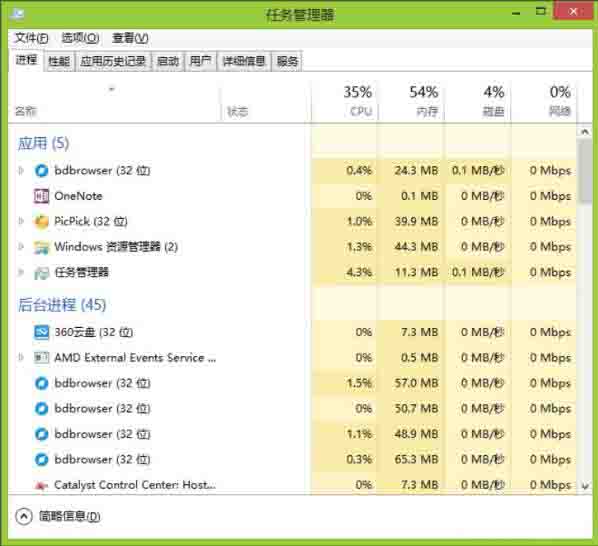
Task: Expand the Windows 资源管理器 (2) entry
Action: [21, 247]
